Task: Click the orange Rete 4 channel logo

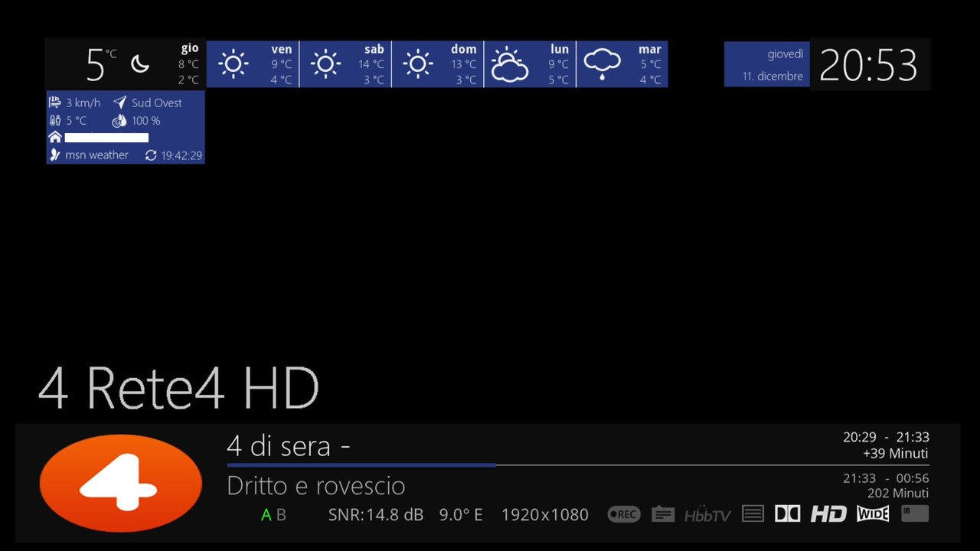Action: (x=120, y=483)
